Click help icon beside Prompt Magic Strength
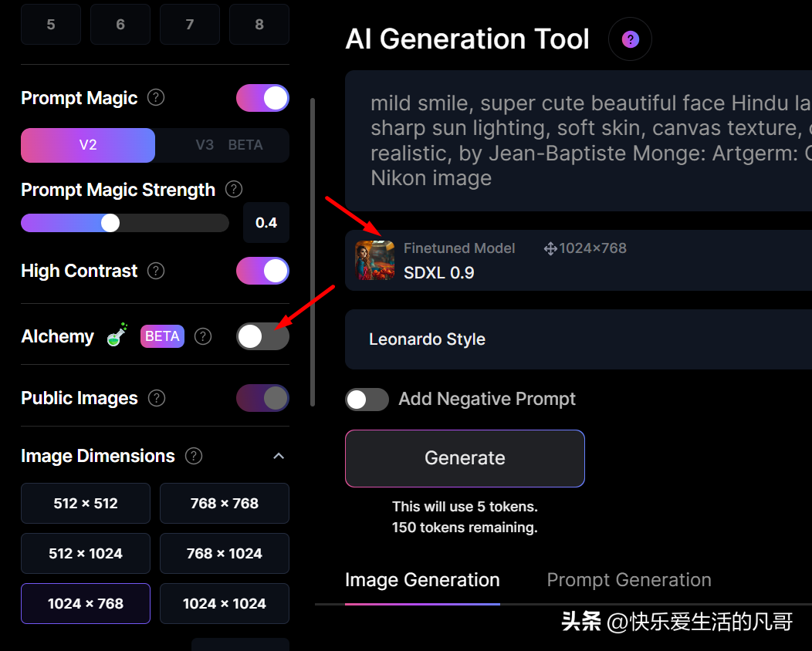The image size is (812, 651). click(233, 190)
